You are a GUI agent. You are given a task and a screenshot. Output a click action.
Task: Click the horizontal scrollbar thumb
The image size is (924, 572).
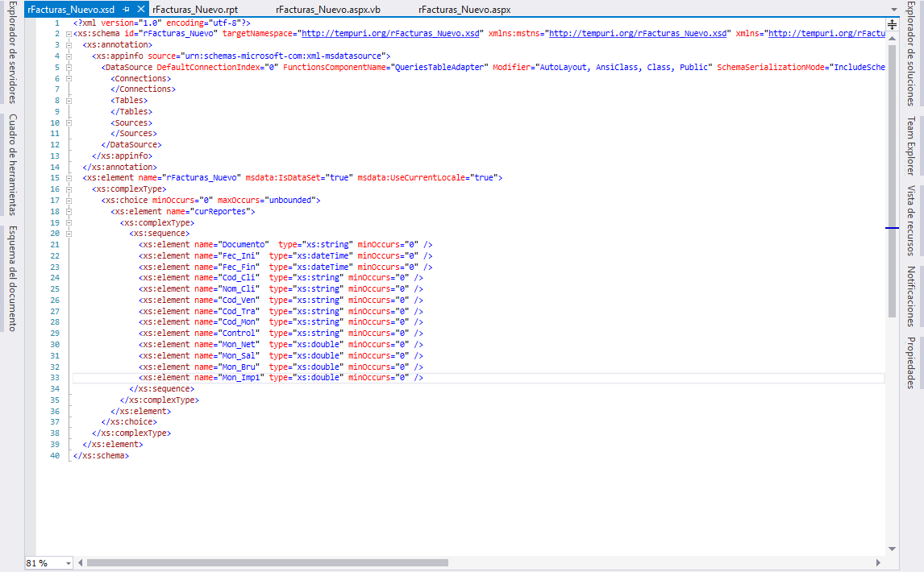[476, 562]
